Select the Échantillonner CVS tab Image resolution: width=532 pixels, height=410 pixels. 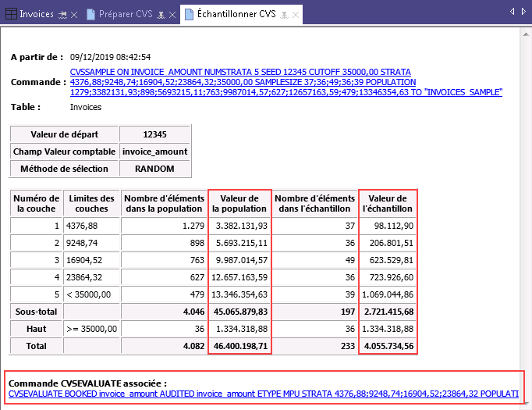(234, 14)
